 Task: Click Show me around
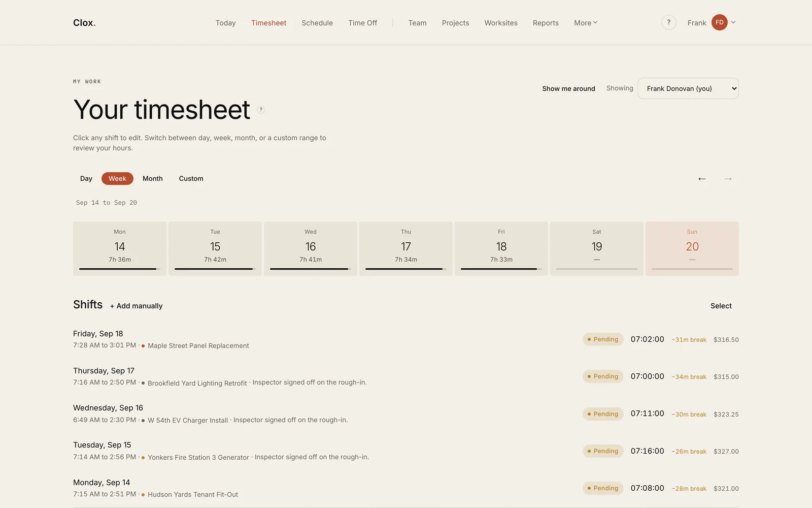568,88
